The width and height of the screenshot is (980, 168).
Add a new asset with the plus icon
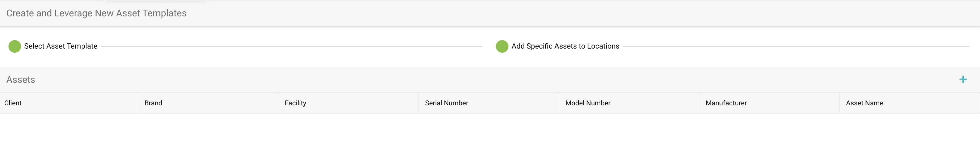(x=963, y=79)
